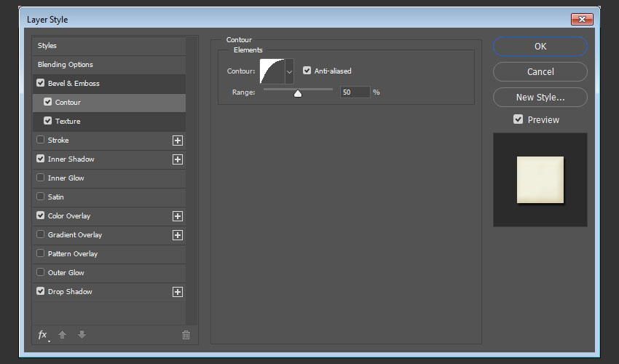Screen dimensions: 619x364
Task: Select the Texture sub-item
Action: [68, 122]
